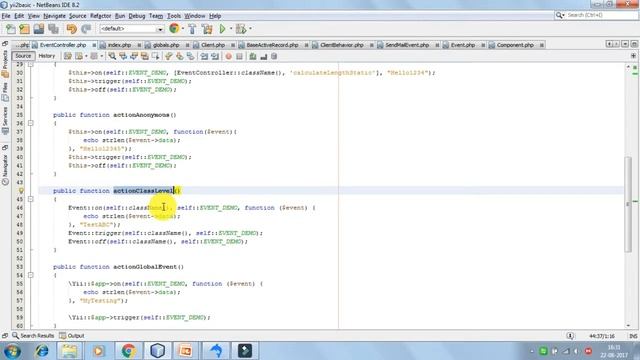Click the NetBeans cube taskbar icon
Screen dimensions: 640x360
(158, 351)
